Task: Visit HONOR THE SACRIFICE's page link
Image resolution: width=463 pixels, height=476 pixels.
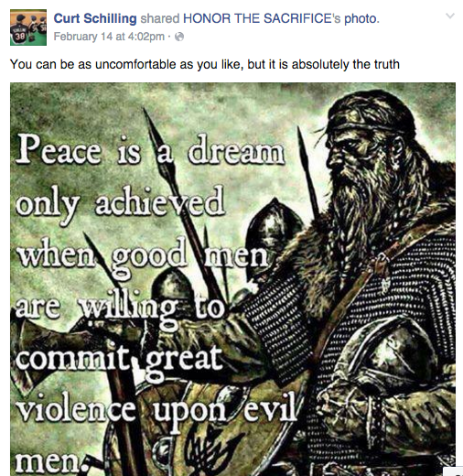Action: [262, 18]
